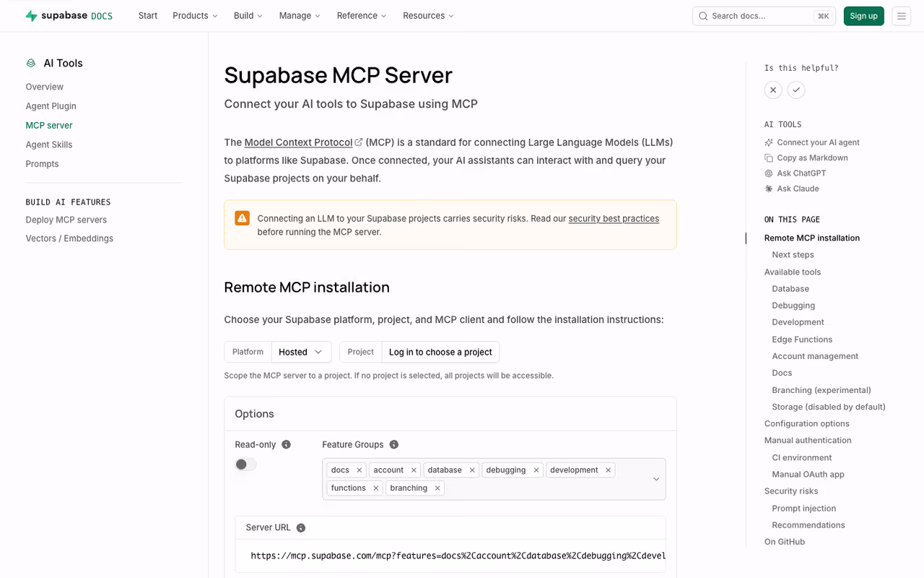Click the Sign up button
This screenshot has height=578, width=924.
[x=864, y=16]
